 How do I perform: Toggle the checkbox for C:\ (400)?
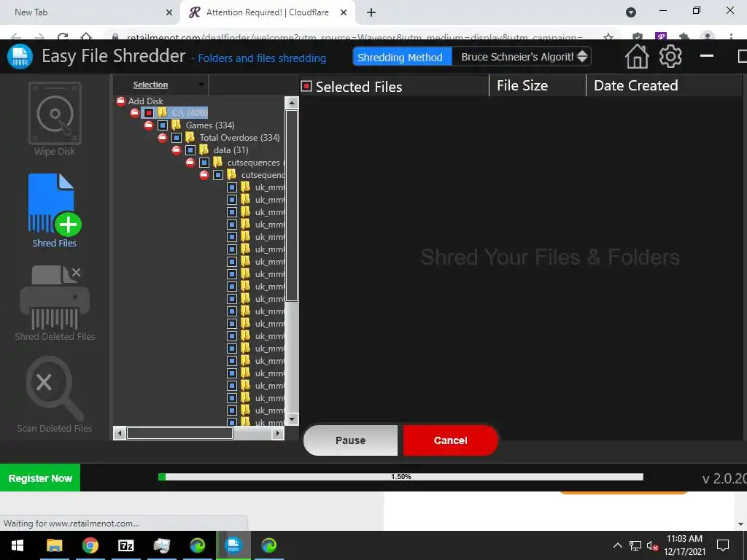click(149, 113)
